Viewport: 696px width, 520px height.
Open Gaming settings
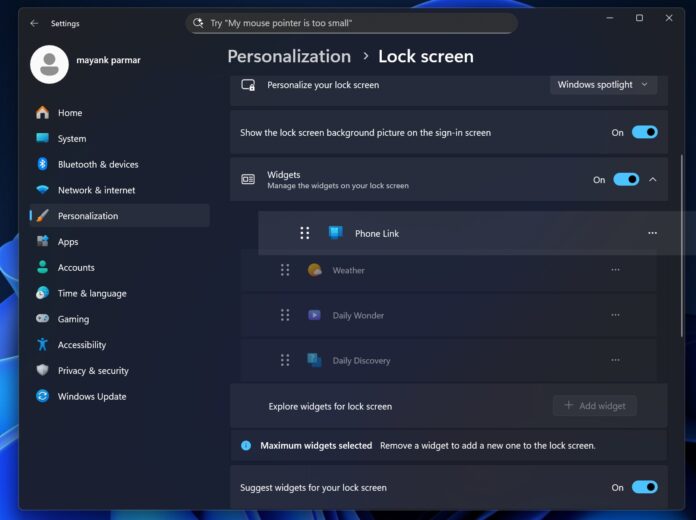tap(119, 318)
